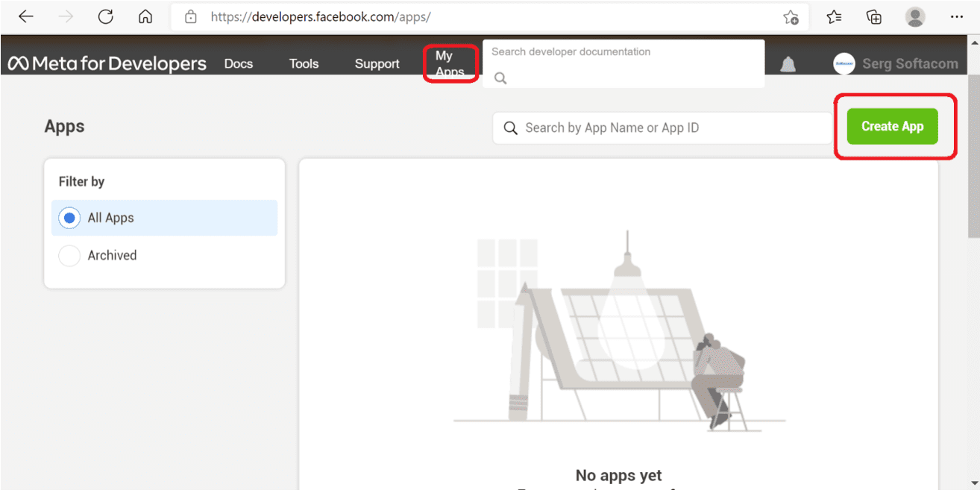The image size is (980, 493).
Task: Add page to favorites star icon
Action: pyautogui.click(x=791, y=17)
